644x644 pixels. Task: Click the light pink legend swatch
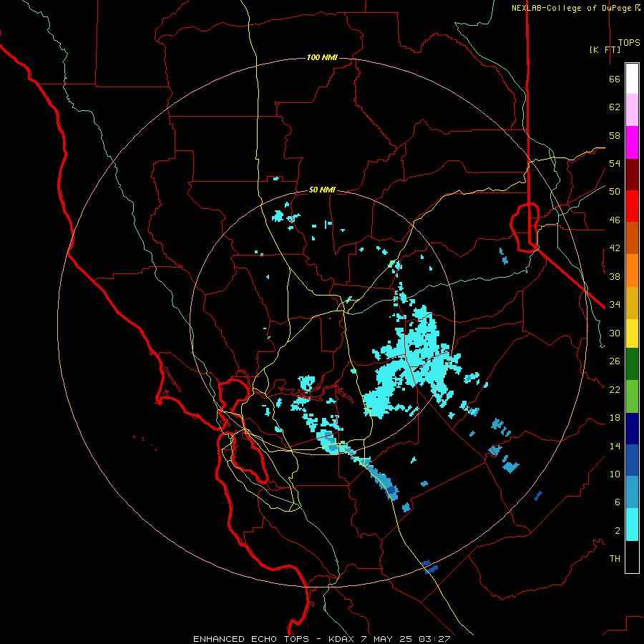632,109
